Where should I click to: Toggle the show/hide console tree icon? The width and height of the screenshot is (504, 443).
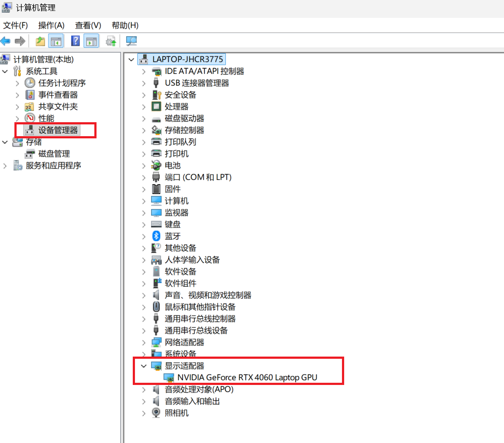click(56, 41)
